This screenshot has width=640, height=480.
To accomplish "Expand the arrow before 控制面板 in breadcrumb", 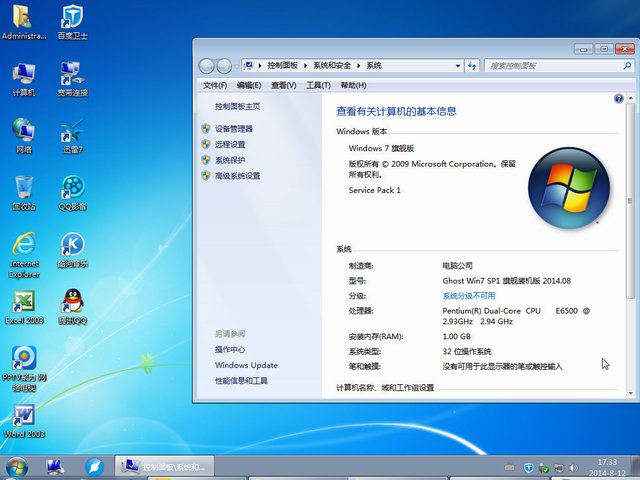I will pyautogui.click(x=260, y=66).
